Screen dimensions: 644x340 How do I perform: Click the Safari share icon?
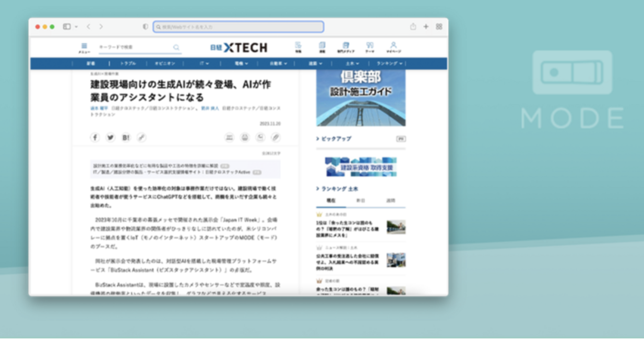pyautogui.click(x=413, y=27)
